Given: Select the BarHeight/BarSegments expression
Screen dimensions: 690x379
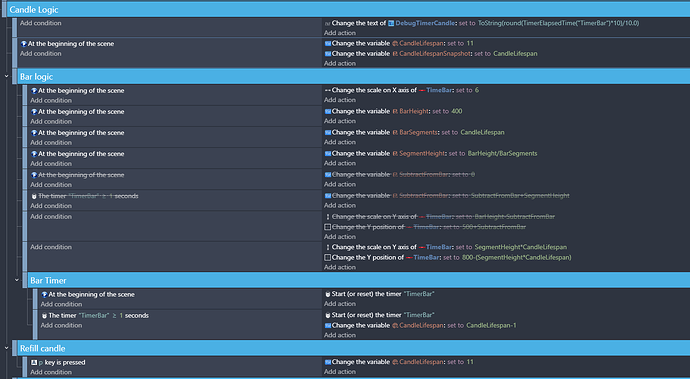Looking at the screenshot, I should click(x=503, y=154).
